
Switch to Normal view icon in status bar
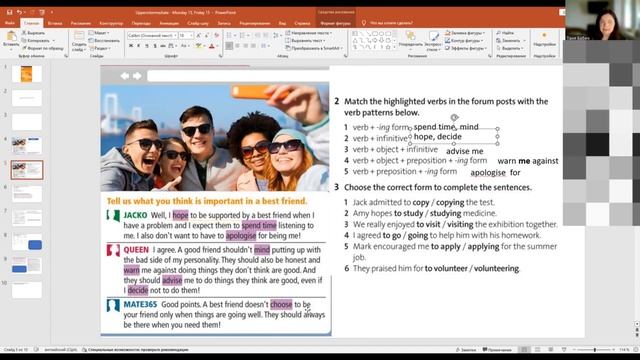click(x=524, y=350)
